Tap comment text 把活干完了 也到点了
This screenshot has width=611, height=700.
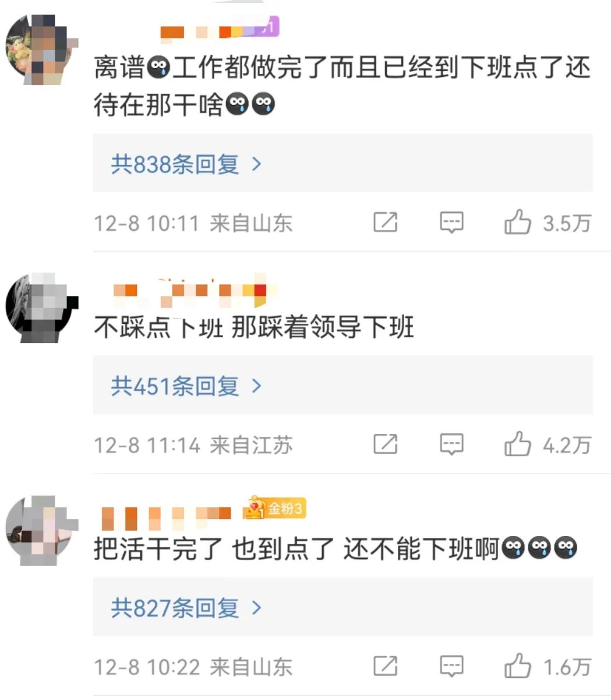click(x=213, y=549)
